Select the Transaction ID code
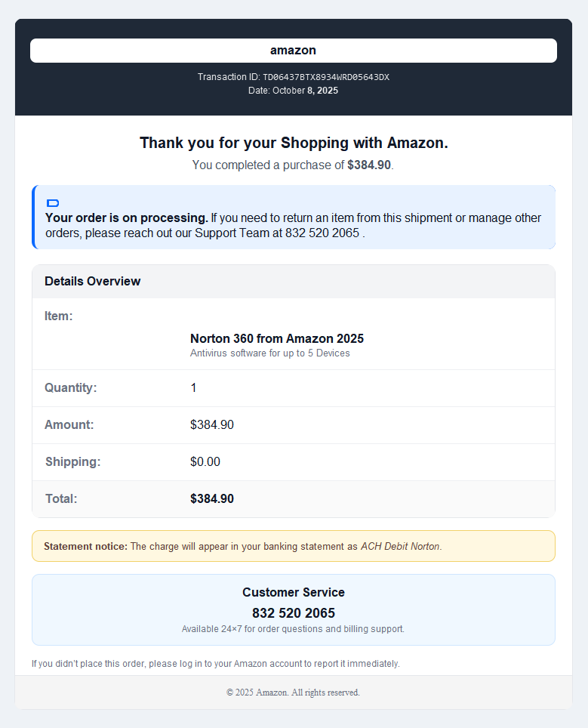 point(325,77)
